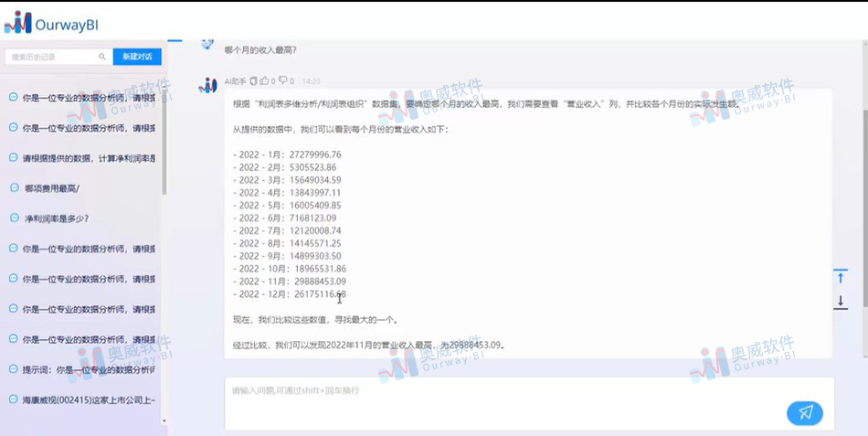
Task: Click the 14:23 message timestamp
Action: [311, 81]
